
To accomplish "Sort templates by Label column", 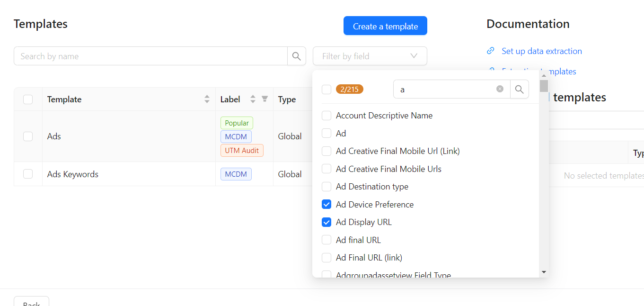I will 253,99.
